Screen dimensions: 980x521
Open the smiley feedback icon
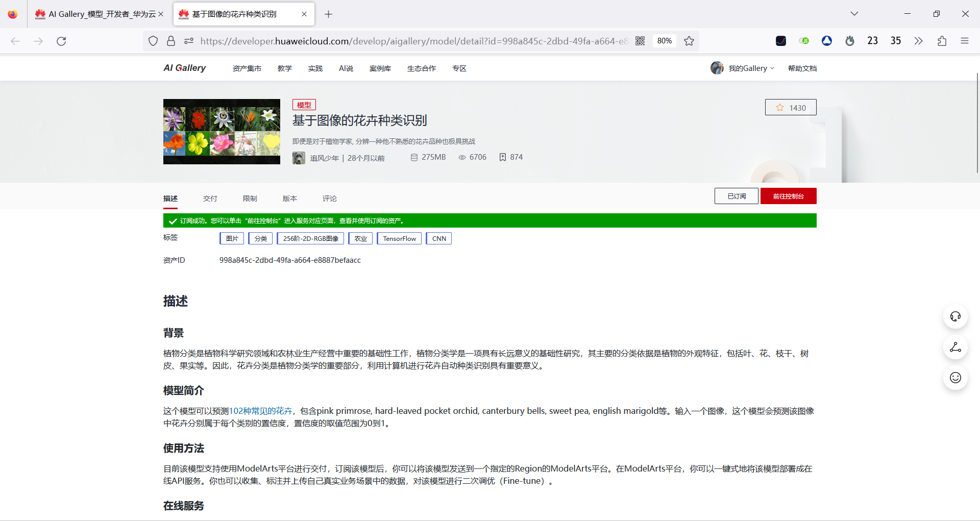955,378
